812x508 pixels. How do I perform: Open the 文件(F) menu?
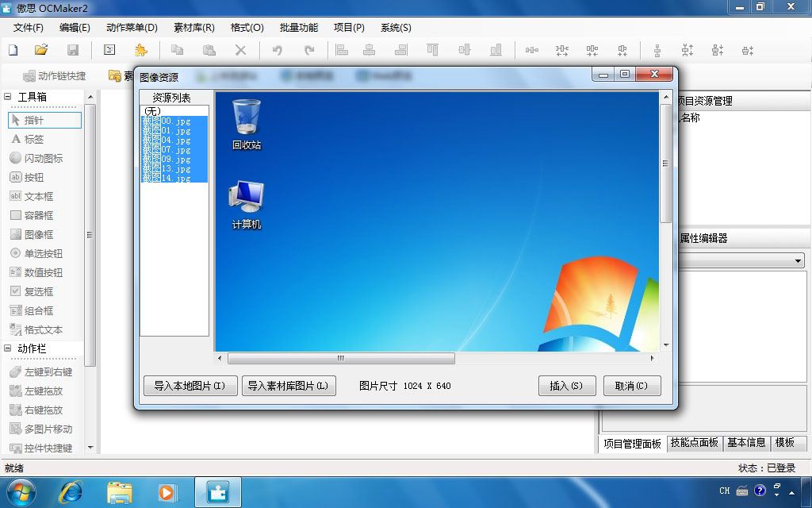tap(28, 28)
